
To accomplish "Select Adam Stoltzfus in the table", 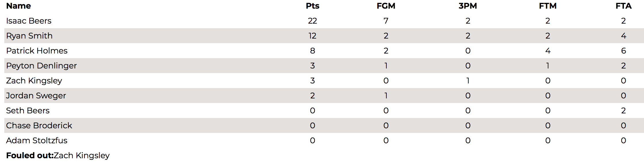I will tap(37, 141).
